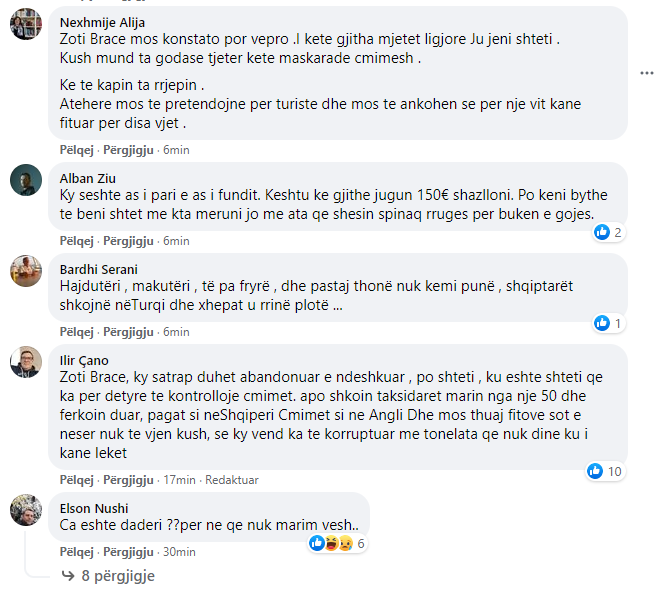The image size is (654, 590).
Task: Click Përgjigju under Elson Nushi's comment
Action: pos(128,551)
